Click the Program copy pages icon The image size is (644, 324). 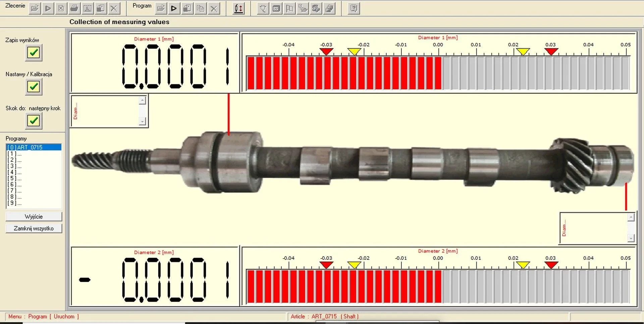[201, 8]
